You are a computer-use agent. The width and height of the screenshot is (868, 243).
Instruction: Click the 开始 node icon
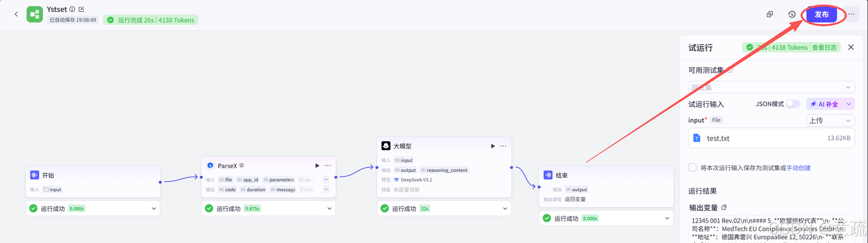(x=35, y=175)
